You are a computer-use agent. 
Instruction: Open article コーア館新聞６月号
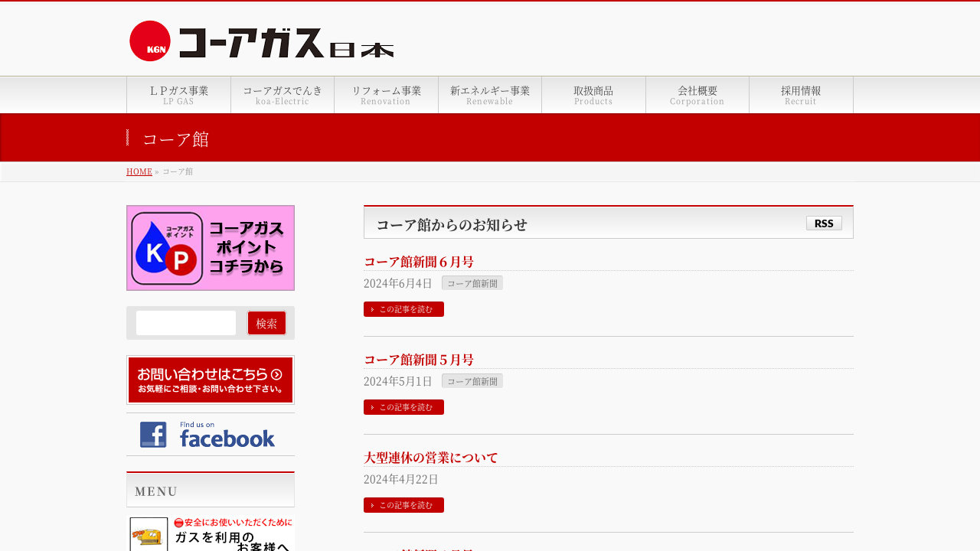[419, 262]
